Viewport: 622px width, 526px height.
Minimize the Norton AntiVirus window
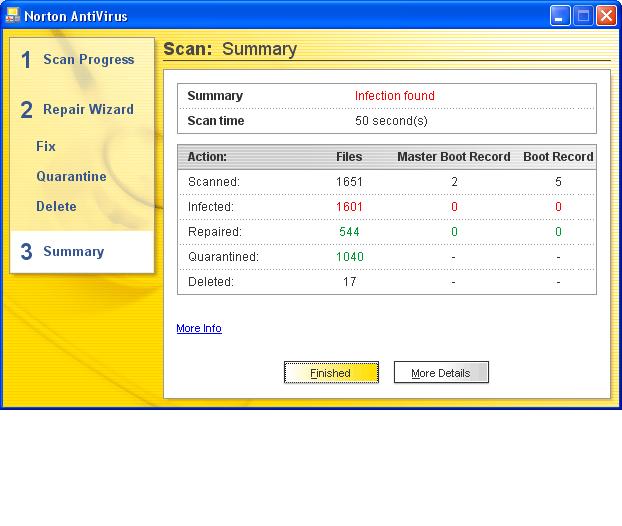coord(560,16)
